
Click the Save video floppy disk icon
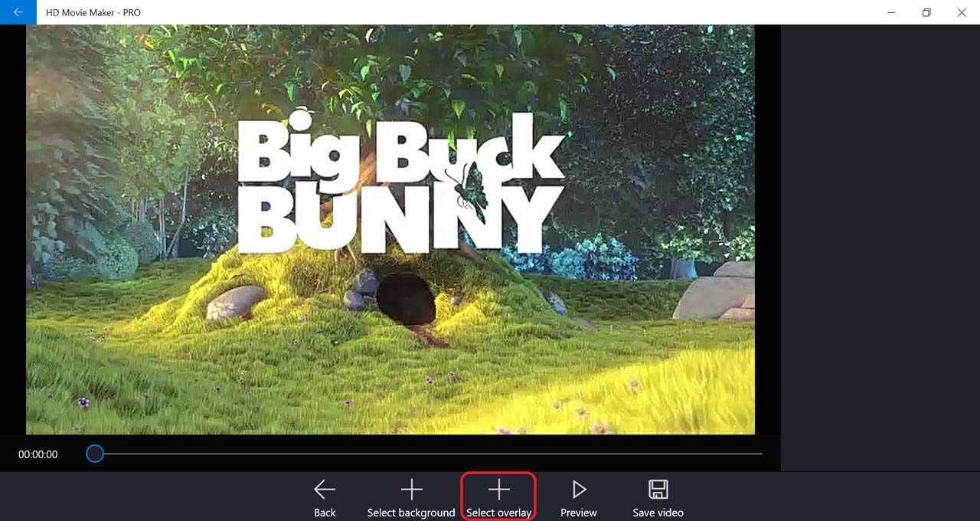658,490
